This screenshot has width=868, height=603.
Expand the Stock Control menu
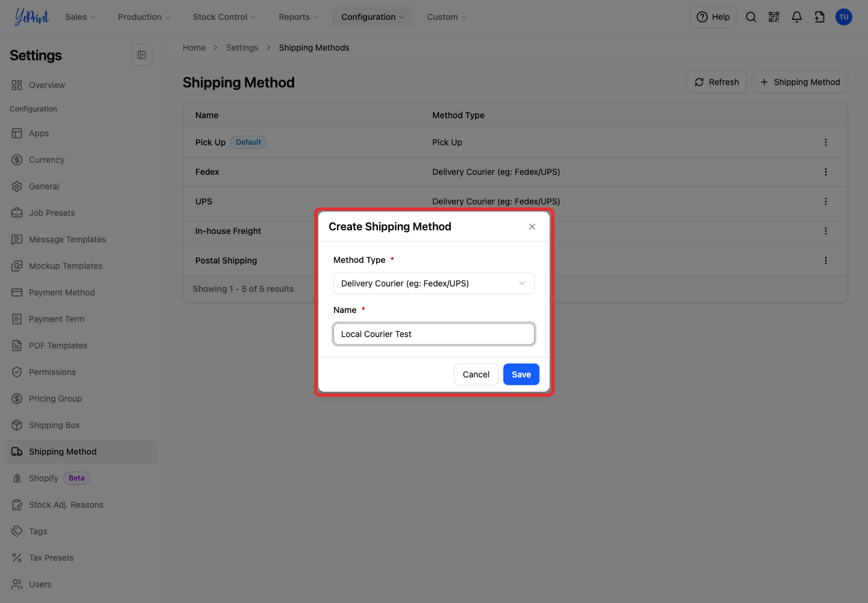[224, 17]
